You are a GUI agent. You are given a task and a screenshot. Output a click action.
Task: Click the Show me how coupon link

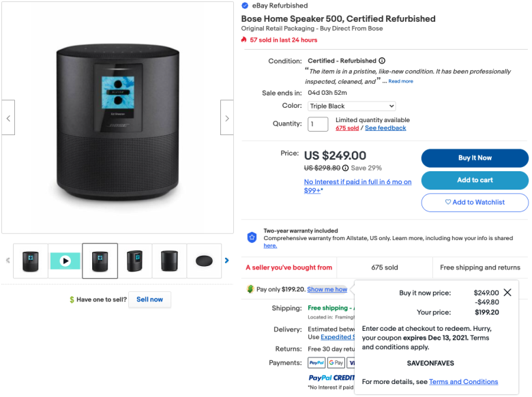coord(327,289)
